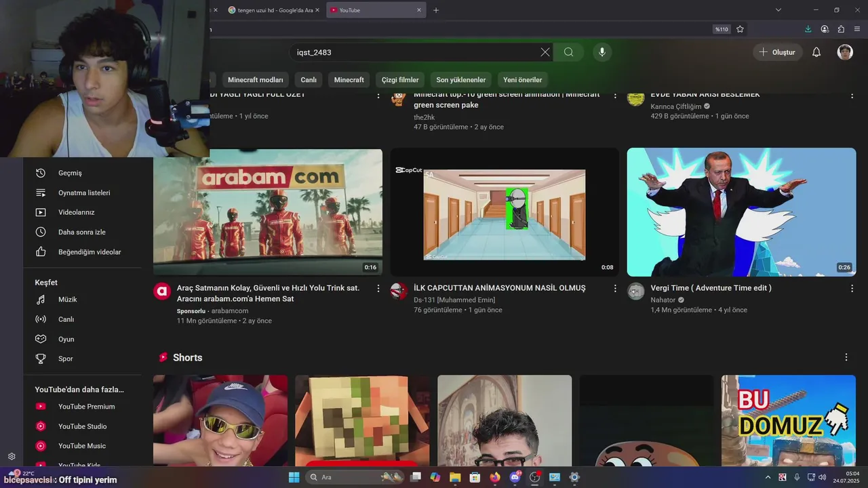
Task: Click the %110 zoom level indicator
Action: [x=722, y=29]
